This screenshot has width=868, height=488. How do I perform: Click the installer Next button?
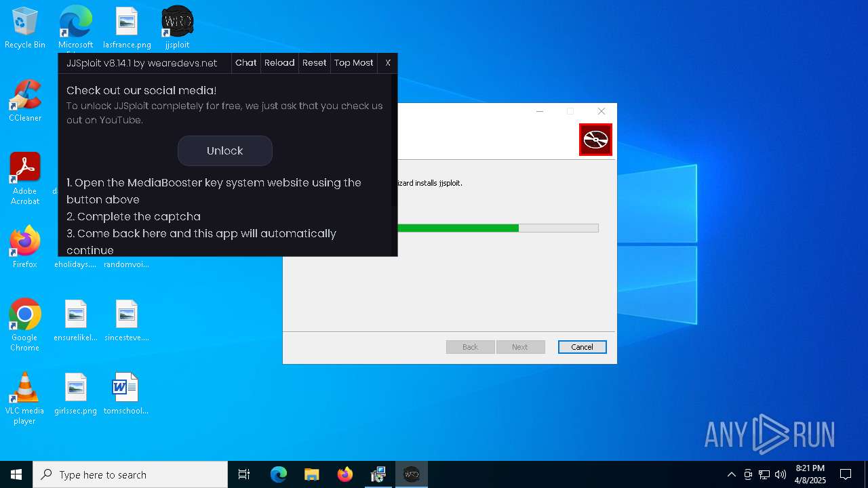click(520, 347)
